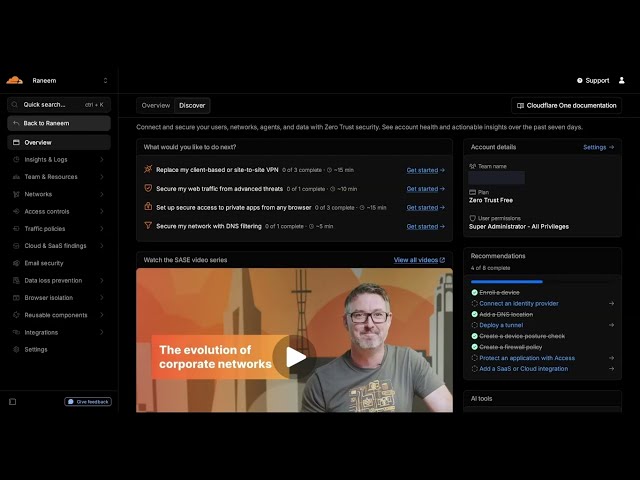Get started securing web traffic from threats
640x480 pixels.
pyautogui.click(x=426, y=189)
